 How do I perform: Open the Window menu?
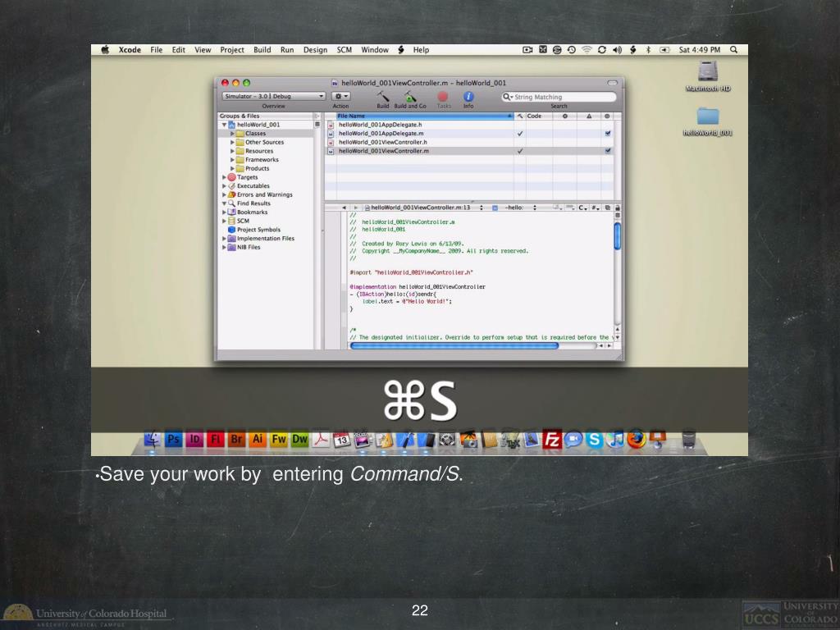[374, 50]
